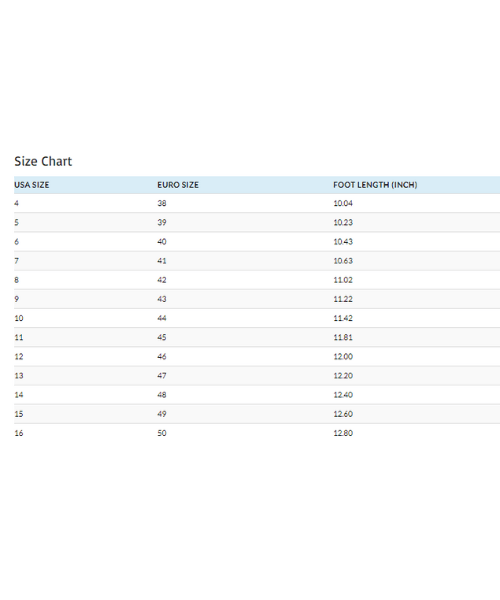Click the Euro size 46 cell
The width and height of the screenshot is (500, 600).
click(x=162, y=356)
